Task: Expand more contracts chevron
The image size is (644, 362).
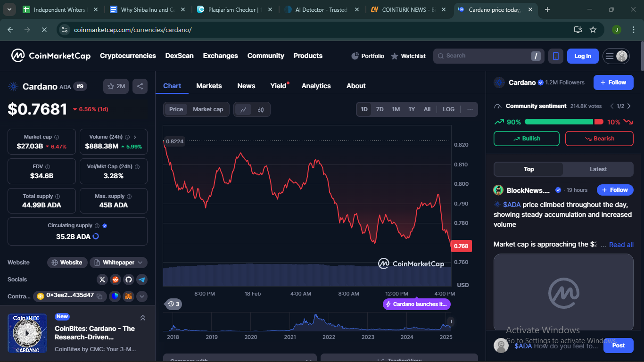Action: coord(142,296)
